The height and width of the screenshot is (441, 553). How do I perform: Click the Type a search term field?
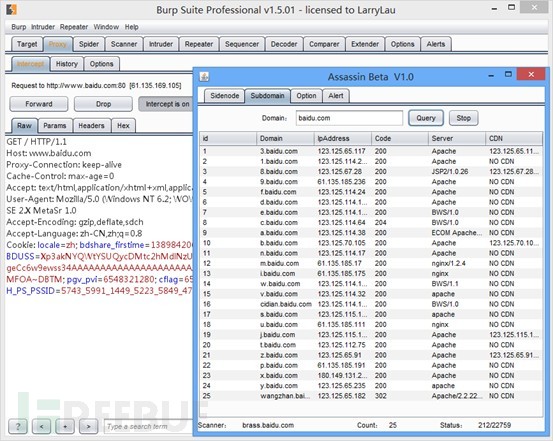[x=148, y=427]
